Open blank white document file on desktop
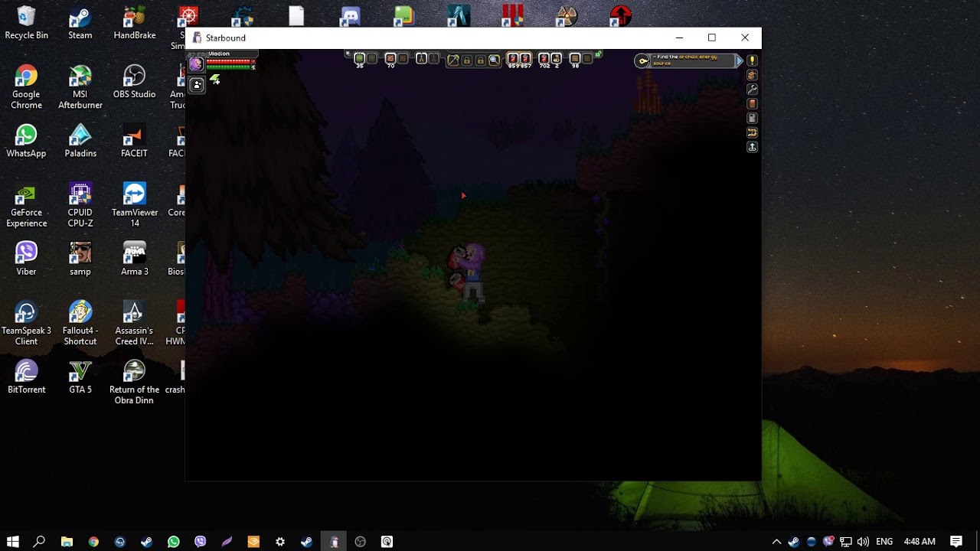980x551 pixels. point(296,15)
